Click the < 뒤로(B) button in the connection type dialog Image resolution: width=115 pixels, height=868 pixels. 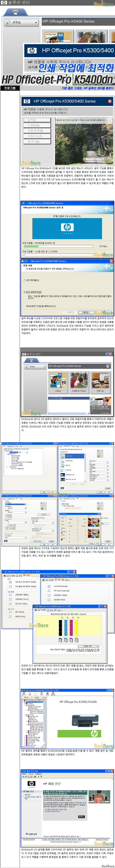coord(70,312)
